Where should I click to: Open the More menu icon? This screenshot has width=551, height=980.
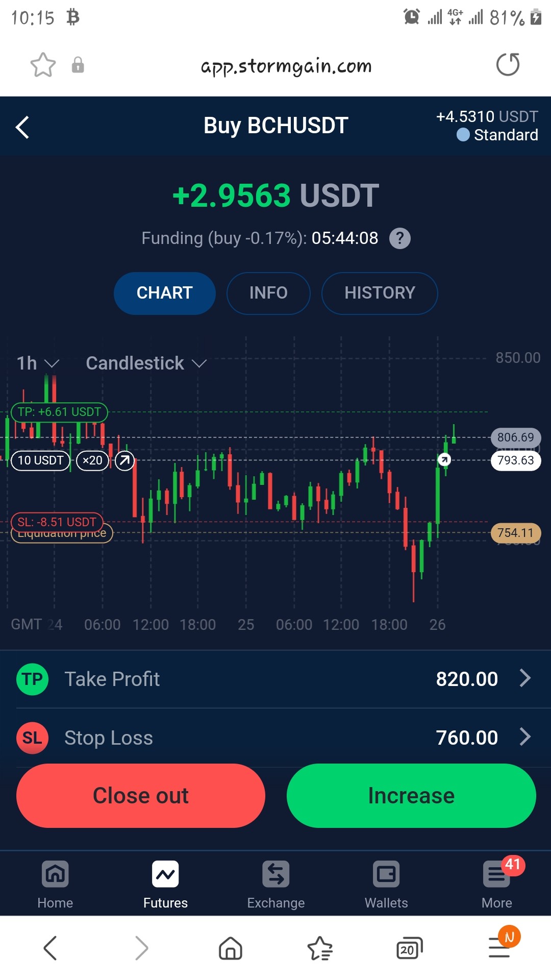pos(496,874)
